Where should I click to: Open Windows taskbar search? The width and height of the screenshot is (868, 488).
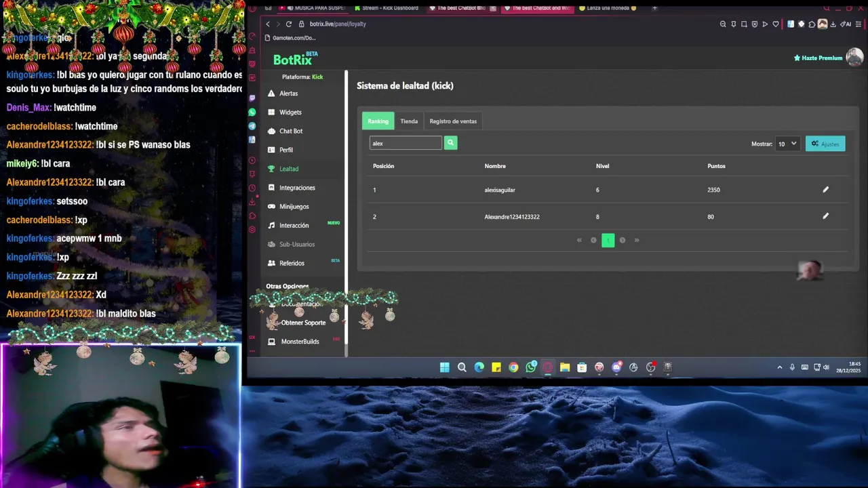[x=462, y=367]
